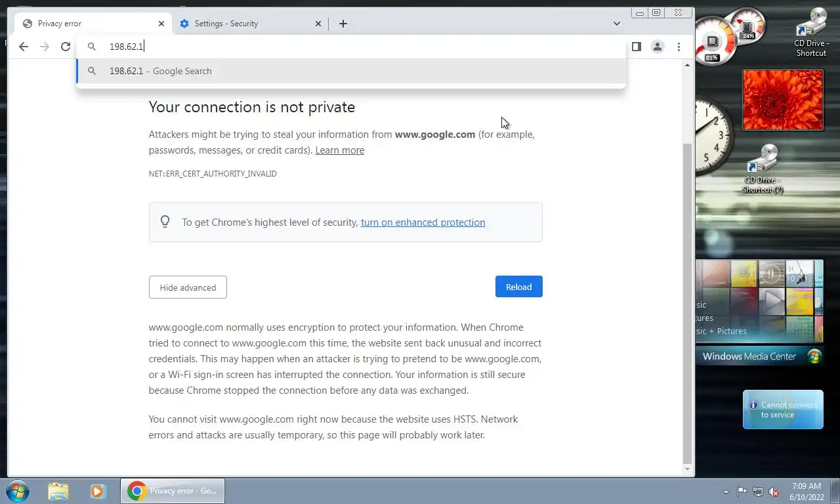The width and height of the screenshot is (840, 504).
Task: Expand the tab search chevron
Action: pos(617,24)
